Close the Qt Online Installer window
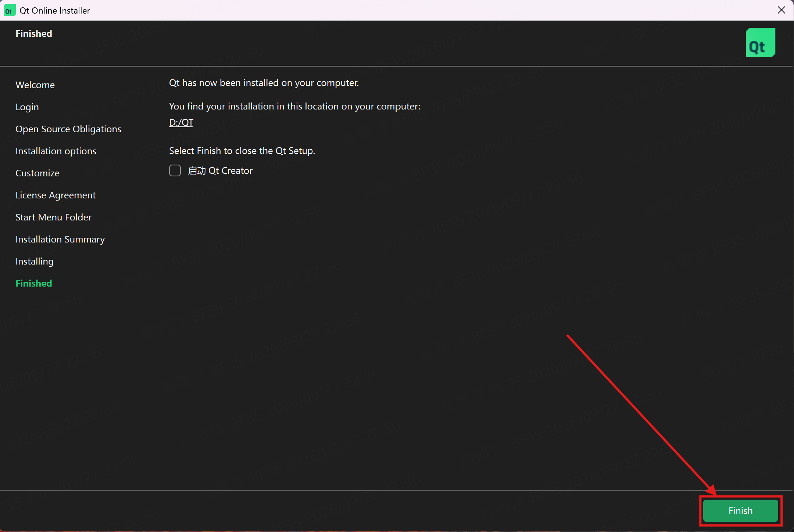Viewport: 794px width, 532px height. click(x=782, y=10)
